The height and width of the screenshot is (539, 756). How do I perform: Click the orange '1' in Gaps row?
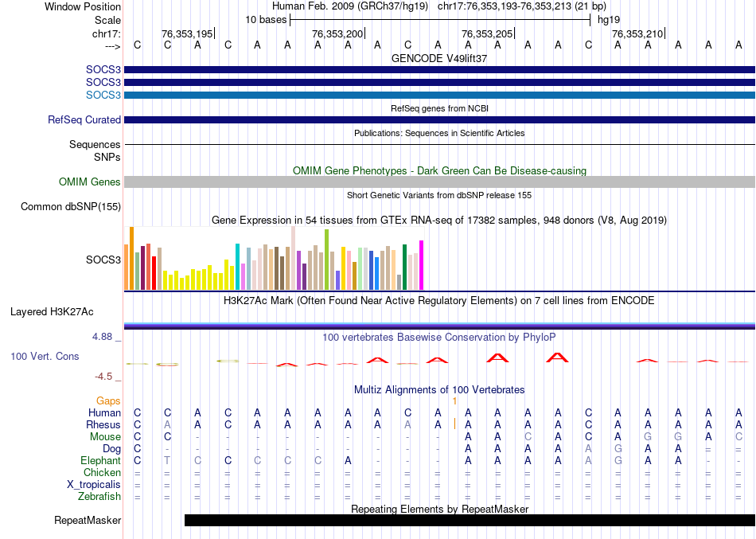454,401
